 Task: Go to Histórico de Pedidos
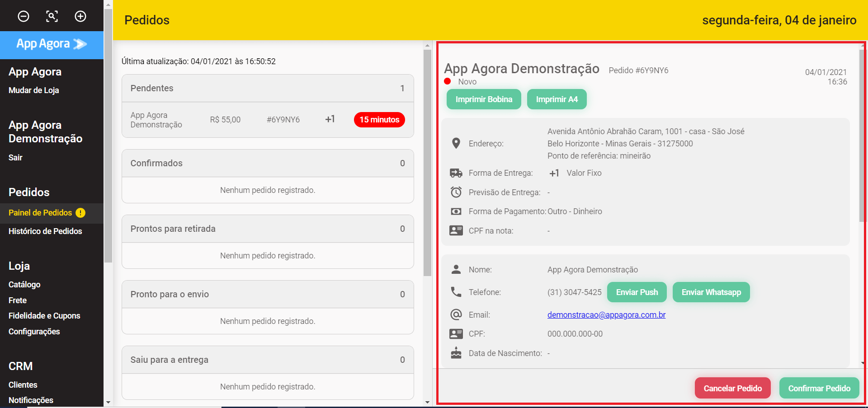coord(45,231)
